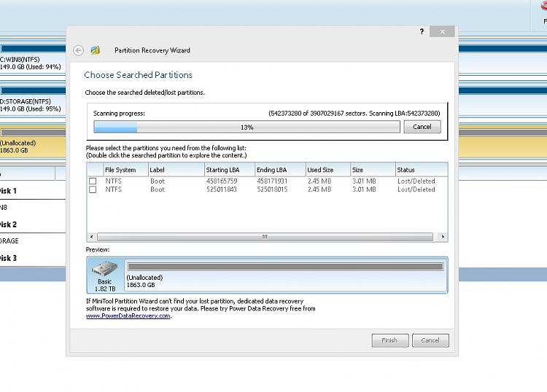Select the Unallocated 1863.0 GB disk in the main window

point(33,142)
